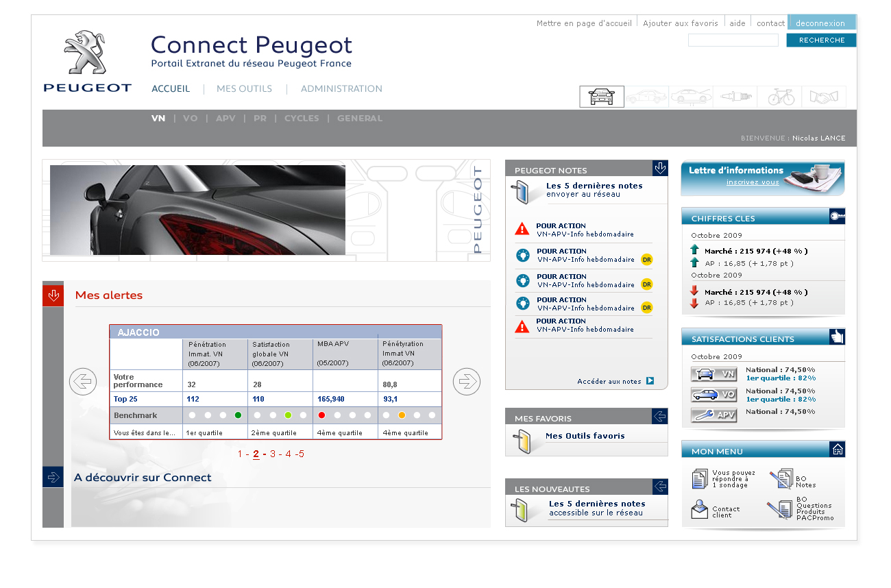
Task: Open the BO Notes icon in Mon Menu
Action: (781, 478)
